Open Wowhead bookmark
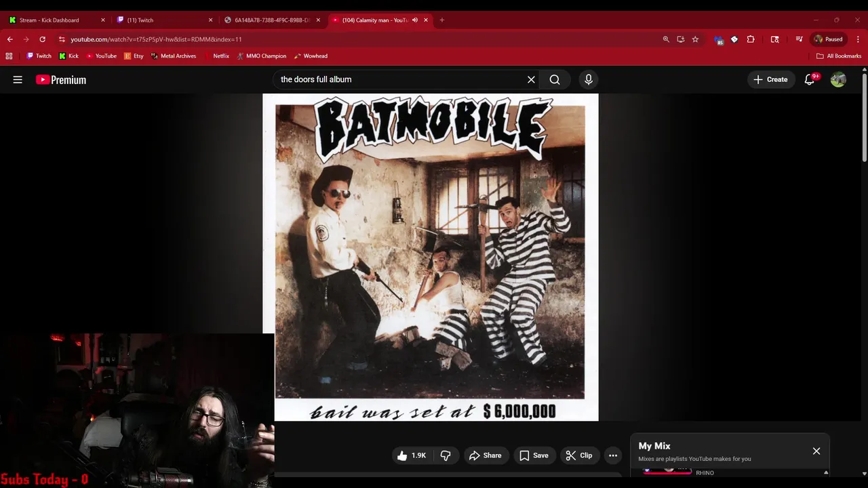Image resolution: width=868 pixels, height=488 pixels. point(311,56)
